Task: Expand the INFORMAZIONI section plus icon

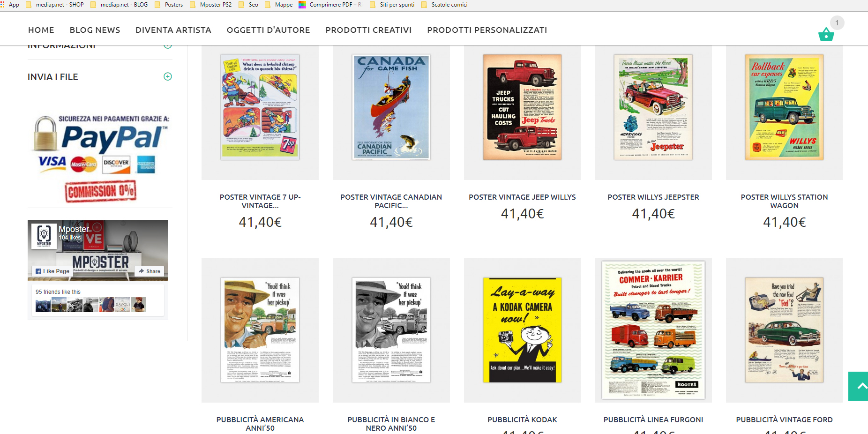Action: [168, 45]
